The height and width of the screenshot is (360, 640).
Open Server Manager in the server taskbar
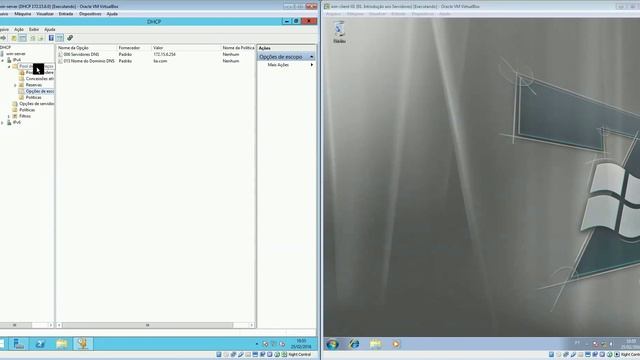[x=18, y=344]
